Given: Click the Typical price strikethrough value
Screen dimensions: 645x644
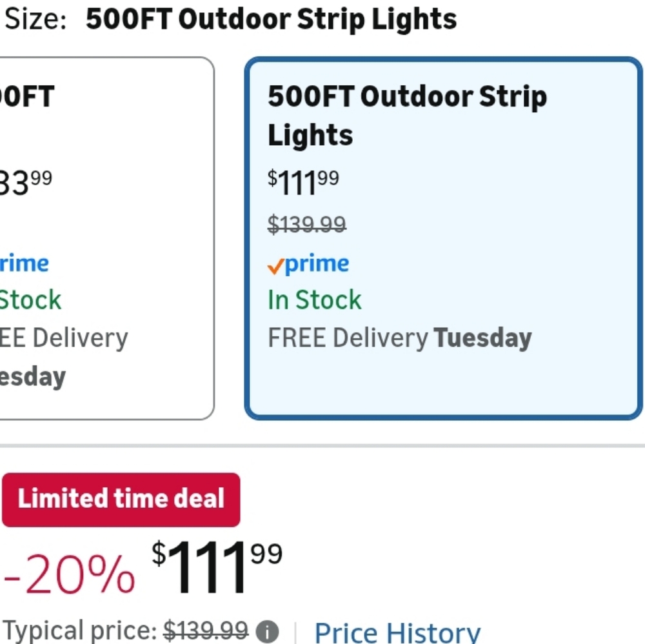Looking at the screenshot, I should pos(205,630).
